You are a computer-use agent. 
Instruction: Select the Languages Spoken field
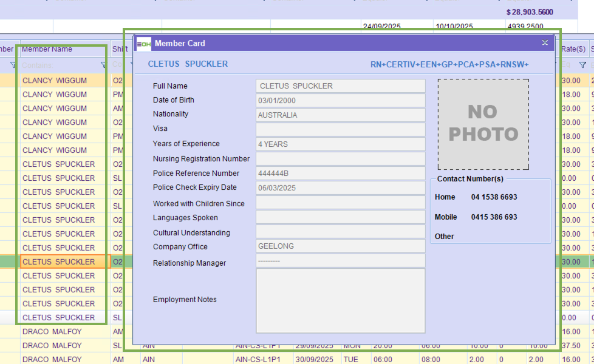340,217
